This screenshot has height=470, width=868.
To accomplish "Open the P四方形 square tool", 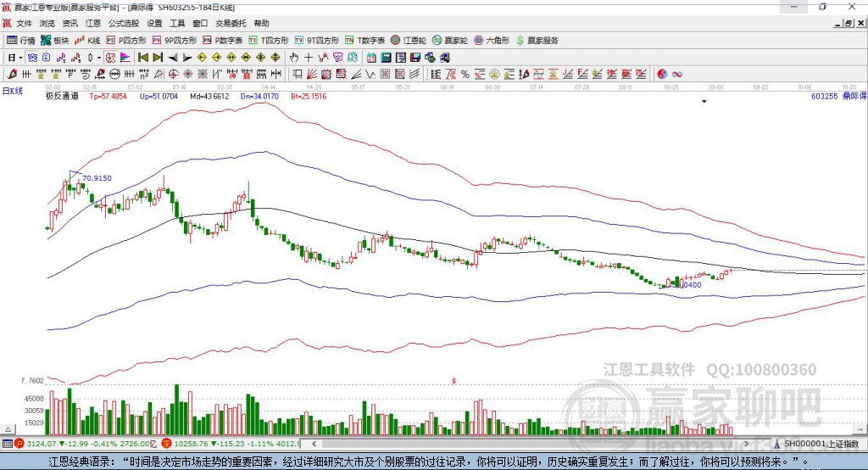I will click(126, 41).
